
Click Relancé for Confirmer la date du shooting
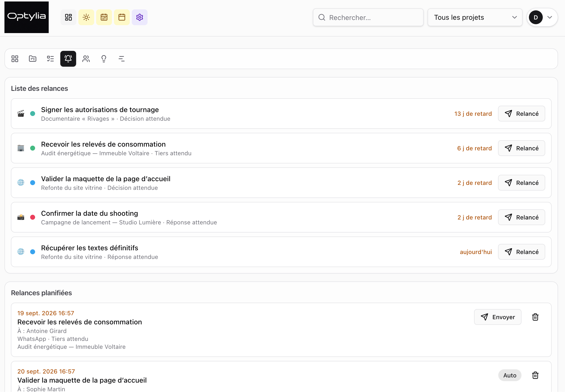coord(522,217)
